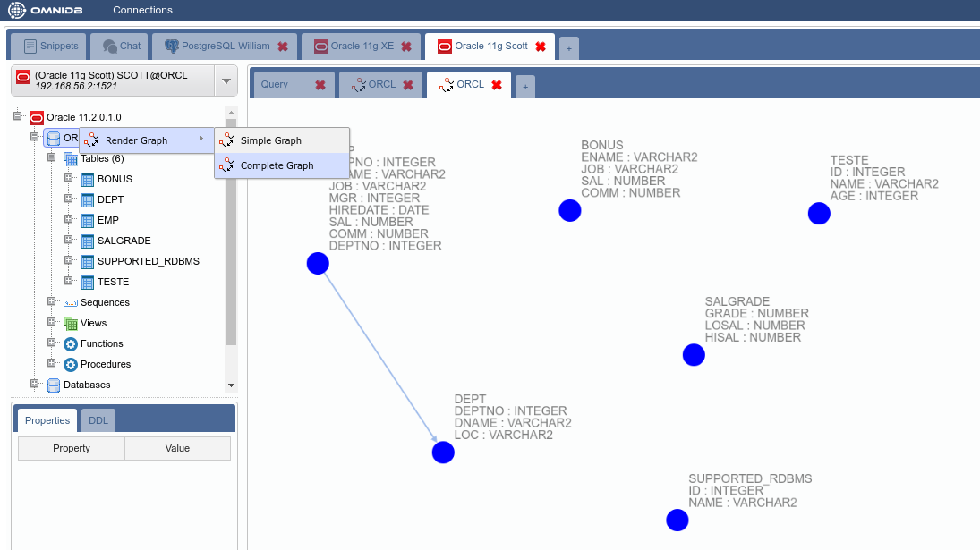
Task: Expand the BONUS table node
Action: [69, 179]
